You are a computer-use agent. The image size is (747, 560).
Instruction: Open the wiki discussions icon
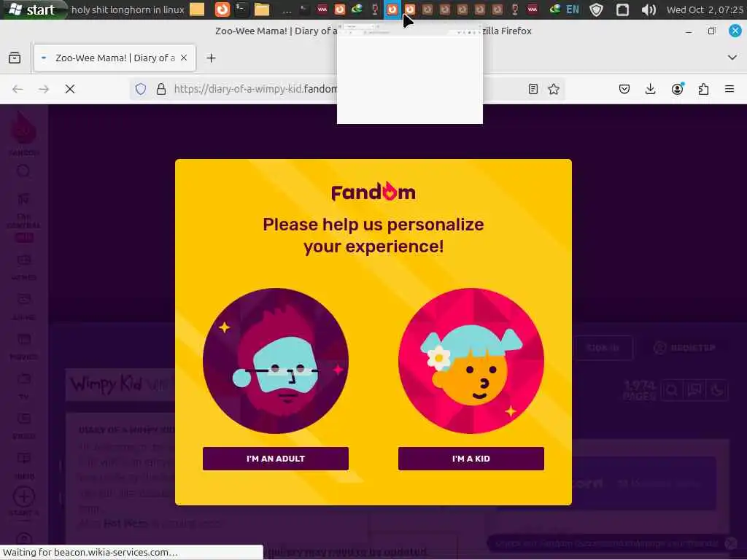[694, 391]
